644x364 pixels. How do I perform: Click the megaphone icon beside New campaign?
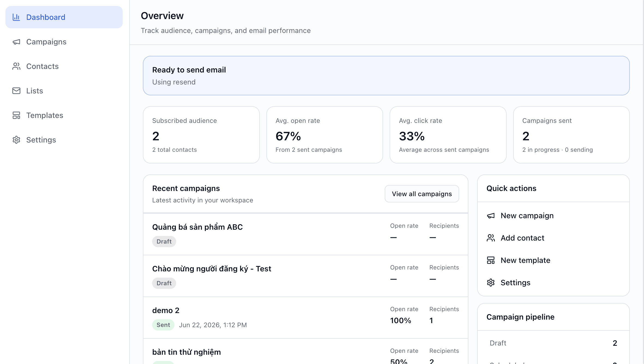click(x=491, y=216)
